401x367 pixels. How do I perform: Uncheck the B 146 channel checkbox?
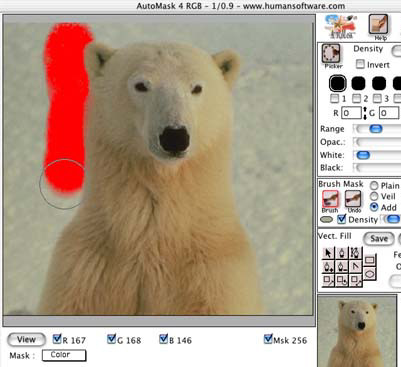tap(164, 339)
